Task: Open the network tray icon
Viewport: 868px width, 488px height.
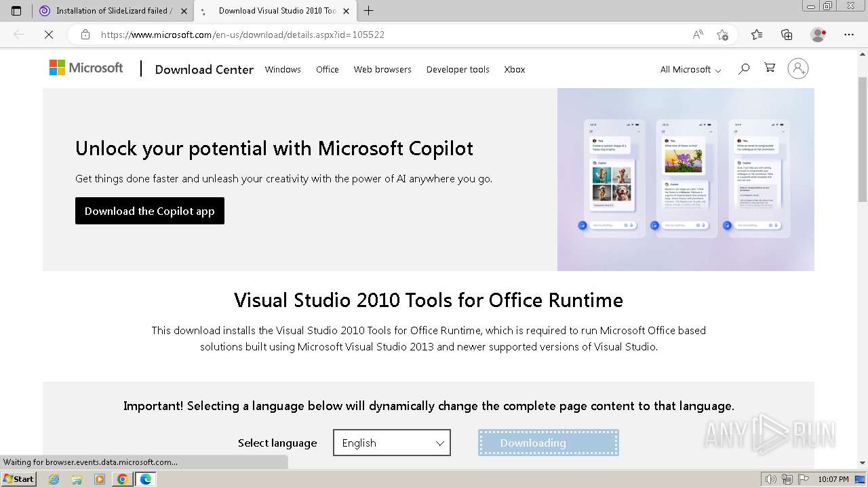Action: click(787, 479)
